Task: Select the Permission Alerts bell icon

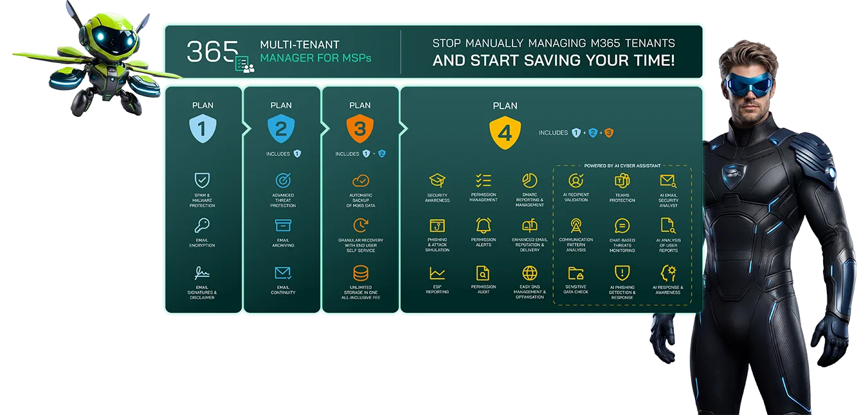Action: pyautogui.click(x=484, y=225)
